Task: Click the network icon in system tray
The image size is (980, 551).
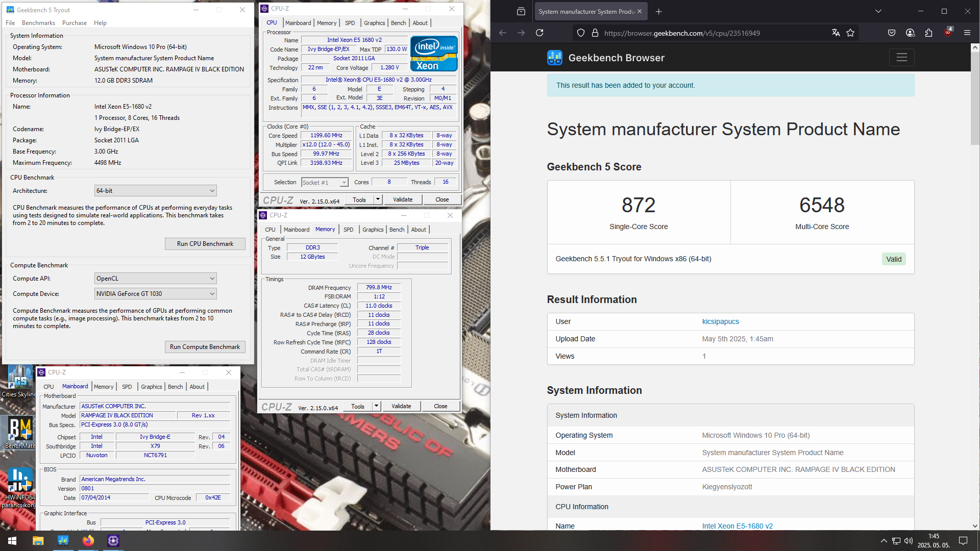Action: coord(896,541)
